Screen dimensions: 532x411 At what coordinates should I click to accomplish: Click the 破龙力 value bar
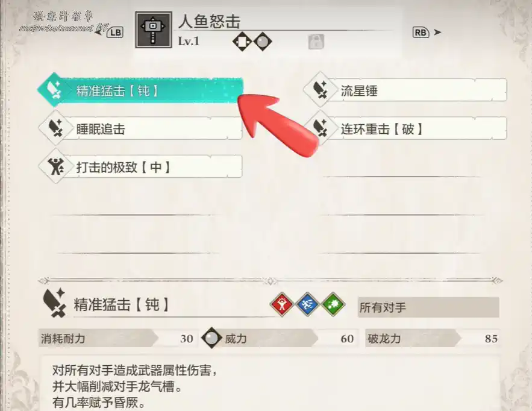point(432,338)
